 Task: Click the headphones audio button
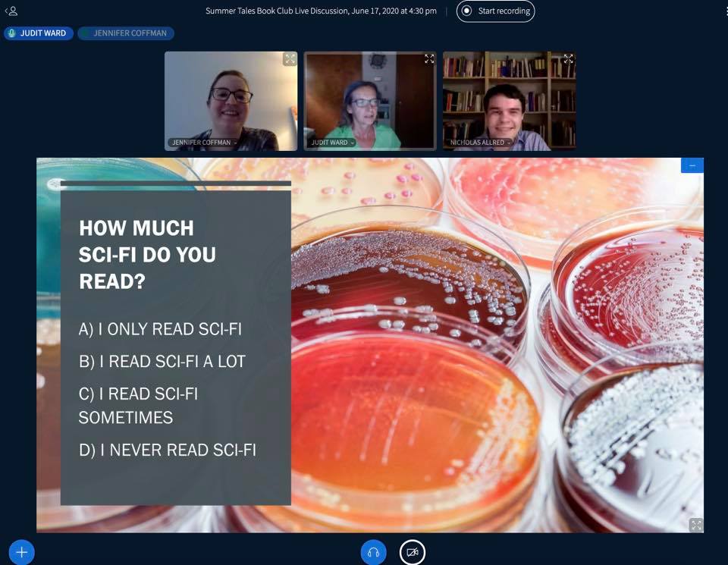tap(373, 552)
